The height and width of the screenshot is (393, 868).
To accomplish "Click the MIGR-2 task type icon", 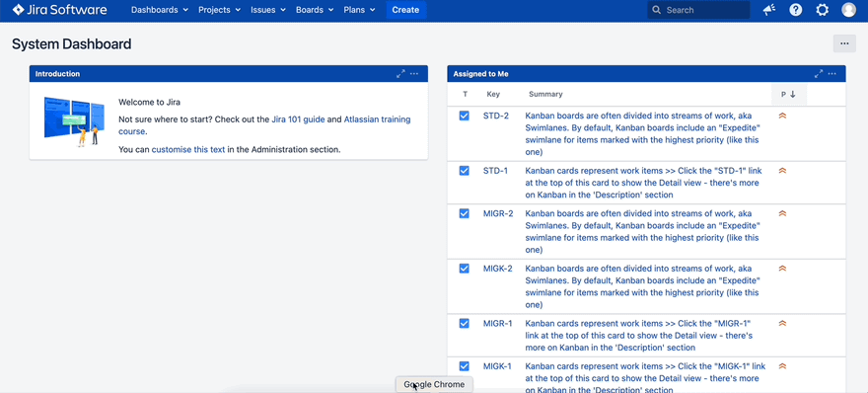I will (x=464, y=213).
